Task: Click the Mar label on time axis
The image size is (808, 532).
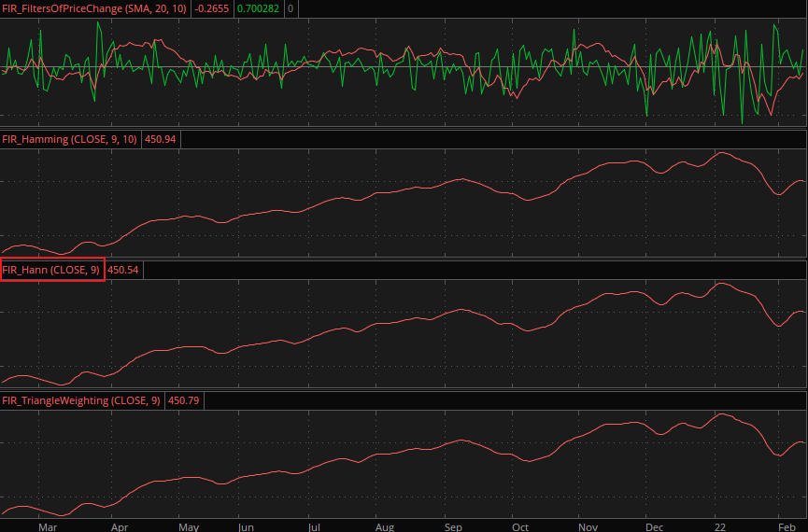Action: pos(49,525)
